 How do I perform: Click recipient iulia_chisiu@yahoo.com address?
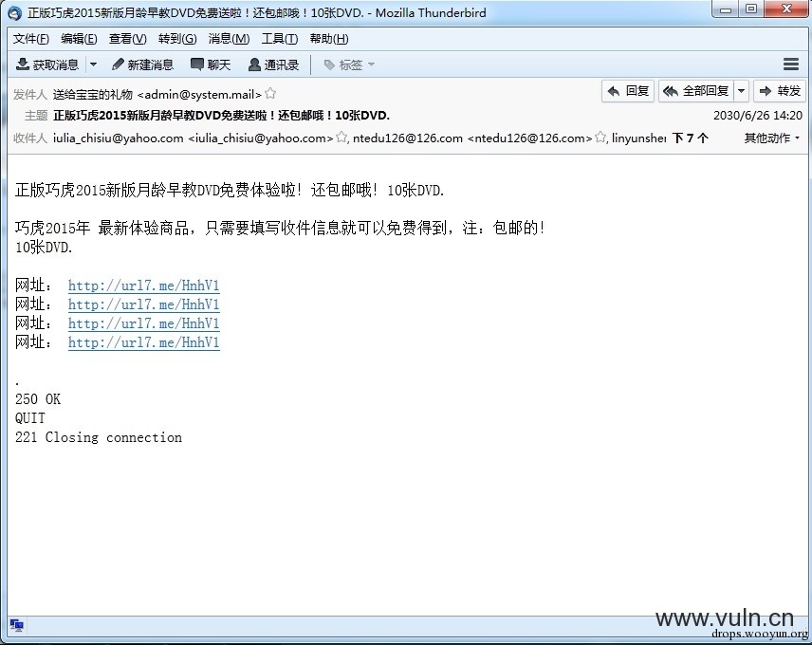pos(193,138)
